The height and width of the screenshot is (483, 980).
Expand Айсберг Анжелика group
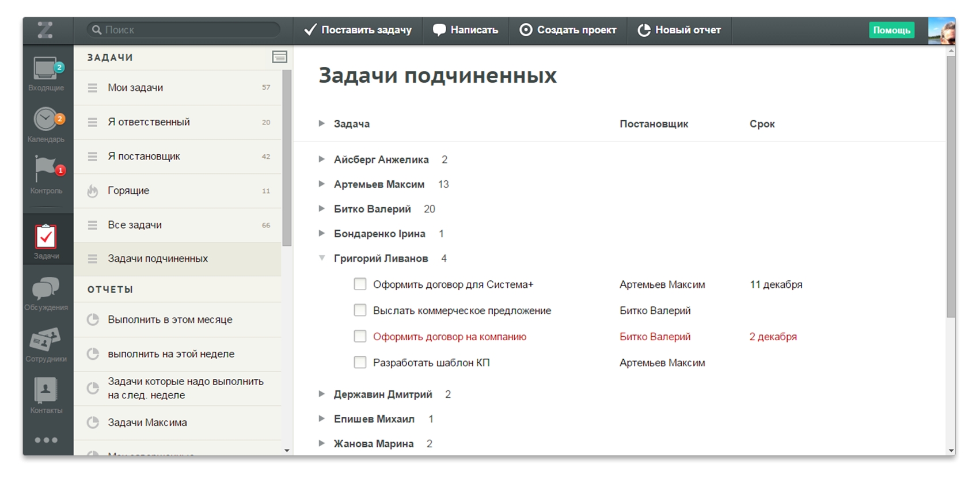pos(322,159)
